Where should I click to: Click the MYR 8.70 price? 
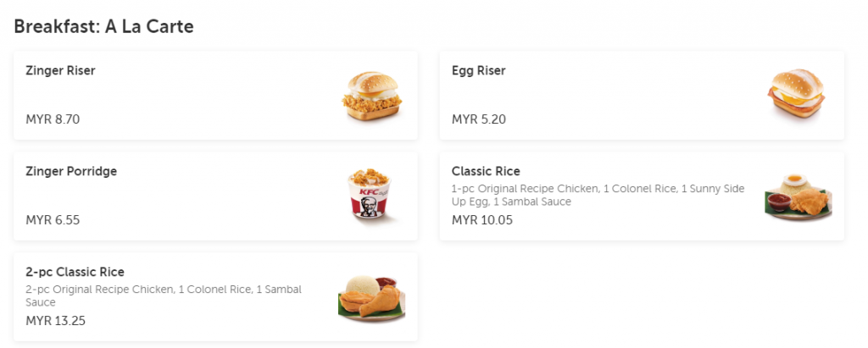(x=53, y=119)
